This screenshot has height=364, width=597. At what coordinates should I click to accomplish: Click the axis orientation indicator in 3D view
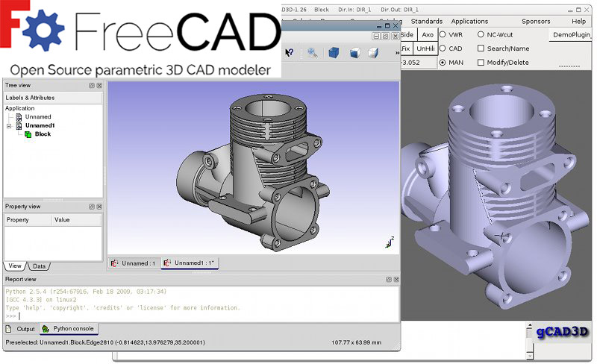tap(390, 242)
